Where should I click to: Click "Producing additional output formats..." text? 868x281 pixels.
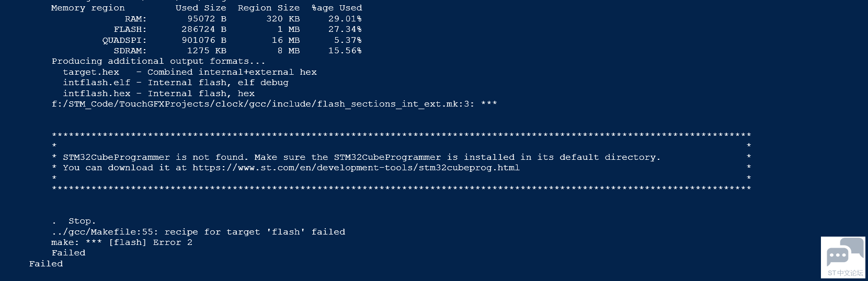(158, 61)
